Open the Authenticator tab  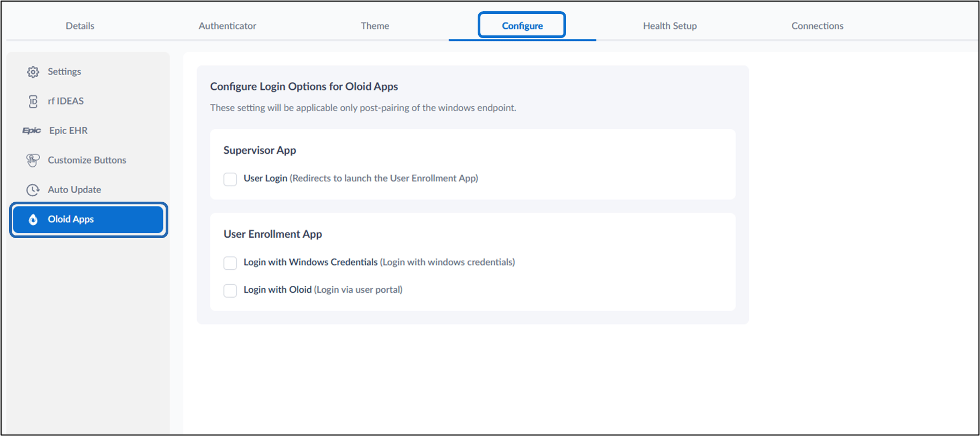[227, 26]
